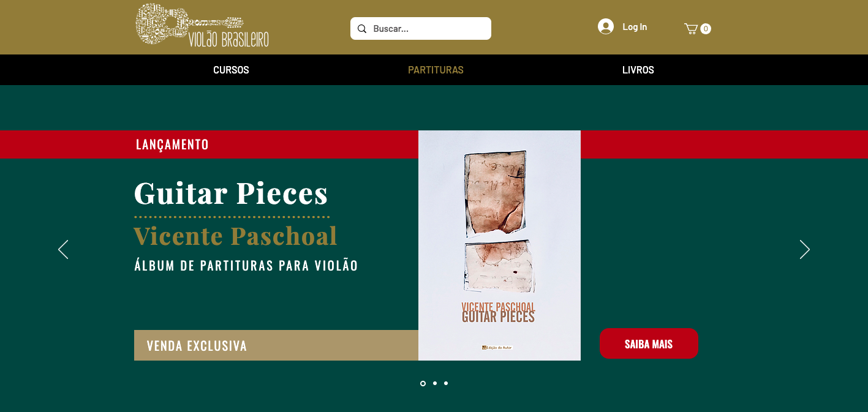Click the magnifying glass search icon

coord(362,29)
